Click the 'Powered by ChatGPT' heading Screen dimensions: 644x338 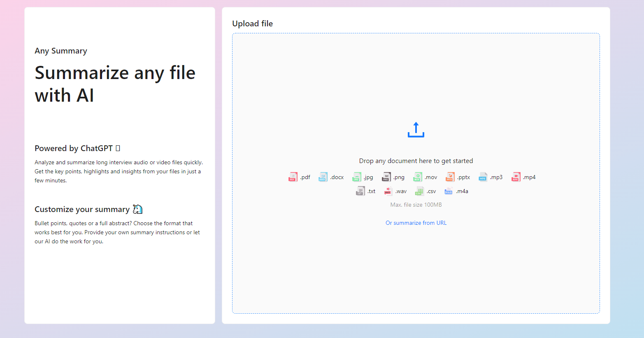[74, 148]
